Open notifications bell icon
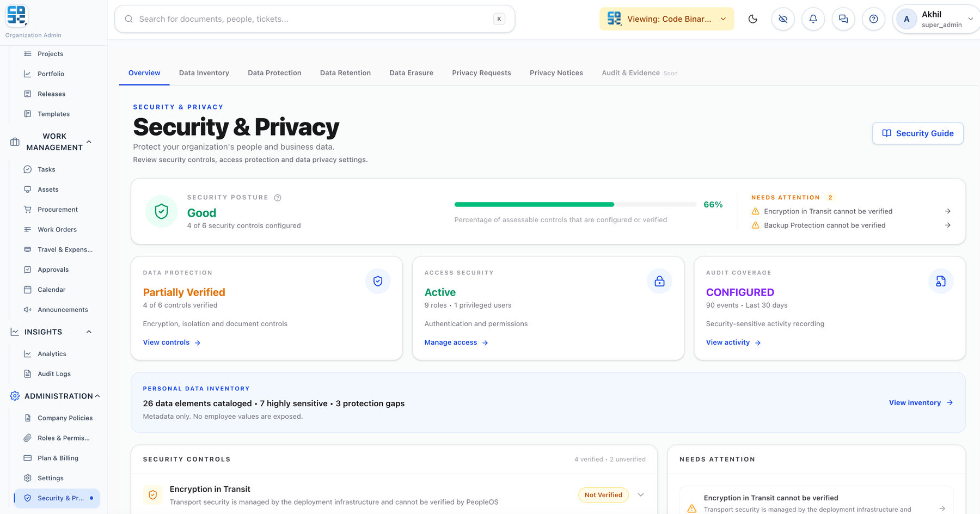Image resolution: width=980 pixels, height=514 pixels. (x=813, y=19)
